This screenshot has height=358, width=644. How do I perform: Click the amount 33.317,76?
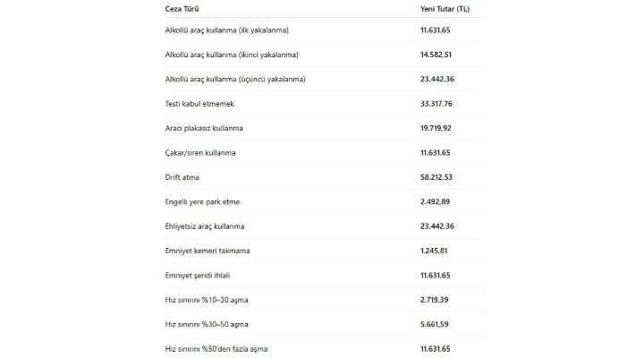pyautogui.click(x=437, y=104)
